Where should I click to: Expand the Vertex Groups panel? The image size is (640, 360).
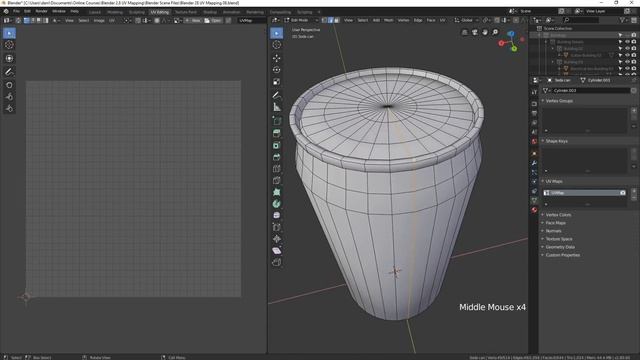pos(559,101)
